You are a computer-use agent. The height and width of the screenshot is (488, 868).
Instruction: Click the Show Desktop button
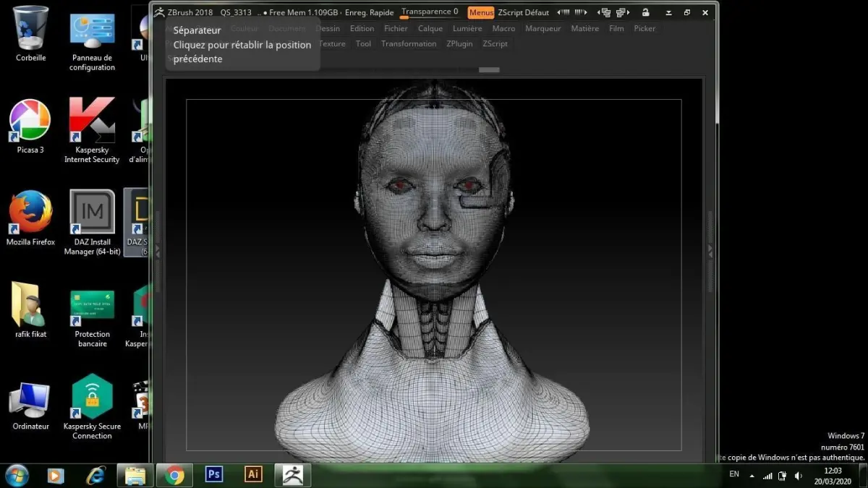coord(863,475)
